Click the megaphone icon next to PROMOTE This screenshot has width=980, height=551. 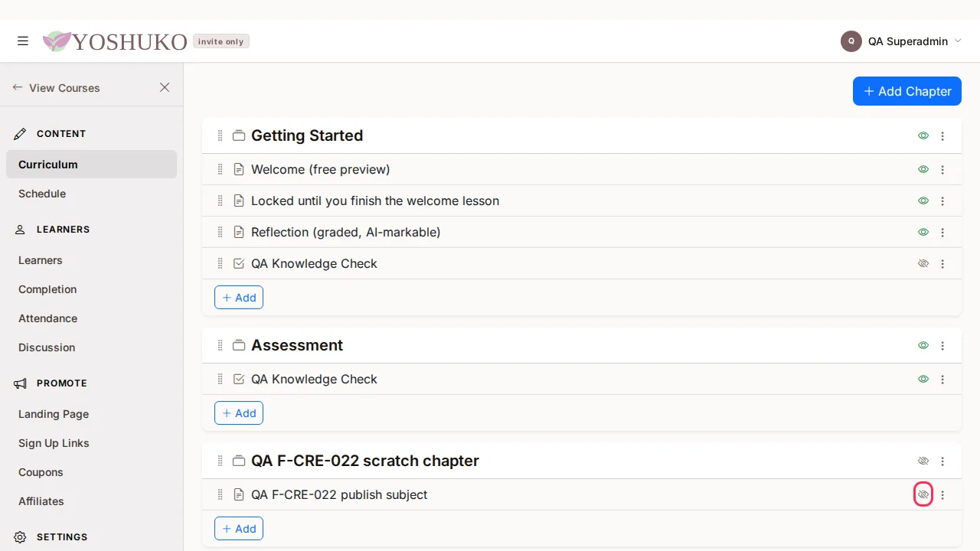(20, 383)
